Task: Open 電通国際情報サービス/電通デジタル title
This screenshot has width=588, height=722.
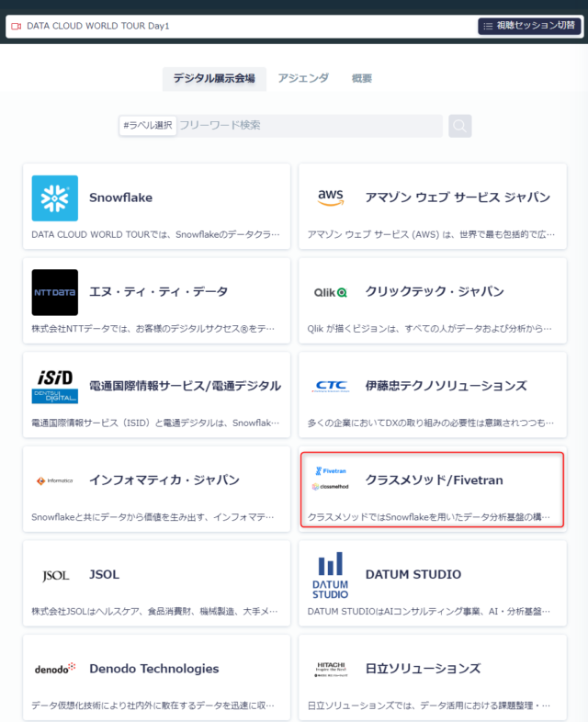Action: click(185, 386)
